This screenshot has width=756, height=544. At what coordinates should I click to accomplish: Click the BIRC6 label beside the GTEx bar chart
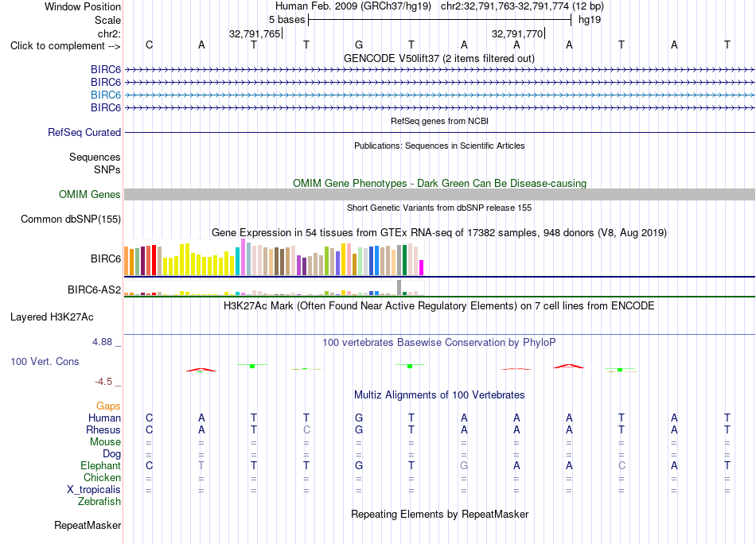tap(106, 258)
